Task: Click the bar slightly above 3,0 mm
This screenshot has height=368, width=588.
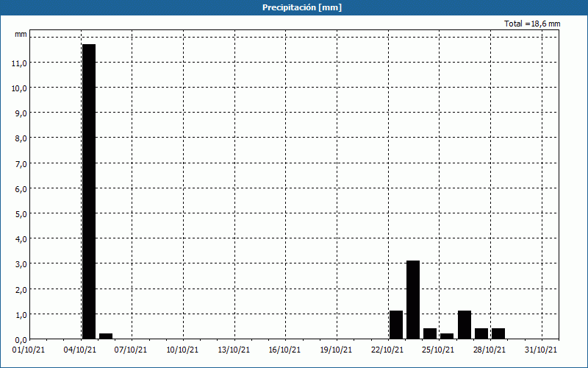Action: tap(413, 300)
